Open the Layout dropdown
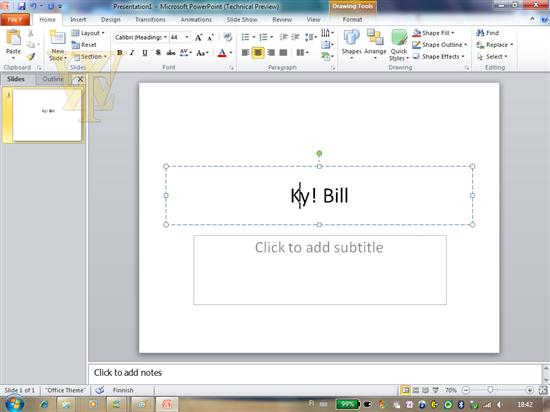 88,33
